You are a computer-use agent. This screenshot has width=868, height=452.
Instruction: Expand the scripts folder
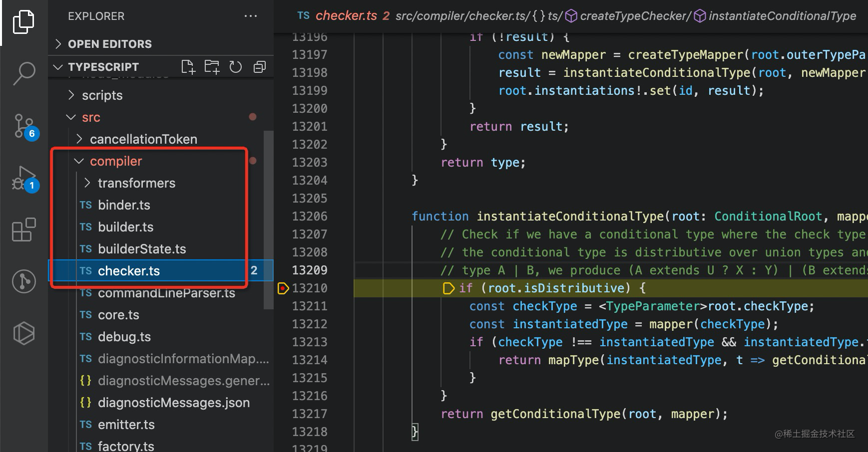(x=102, y=95)
